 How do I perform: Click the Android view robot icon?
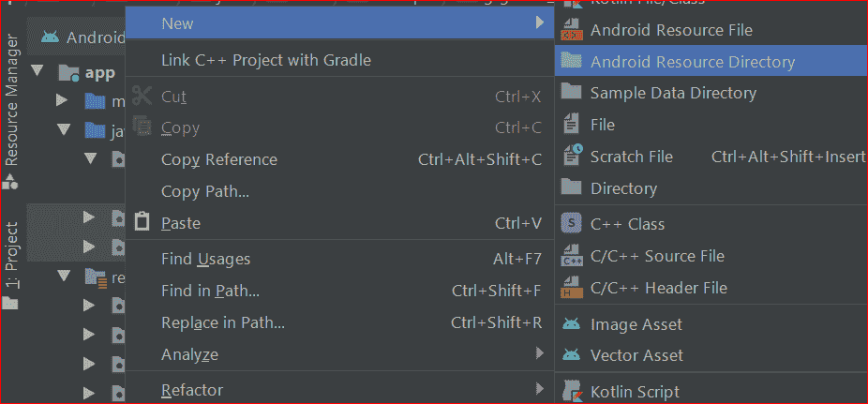tap(50, 37)
